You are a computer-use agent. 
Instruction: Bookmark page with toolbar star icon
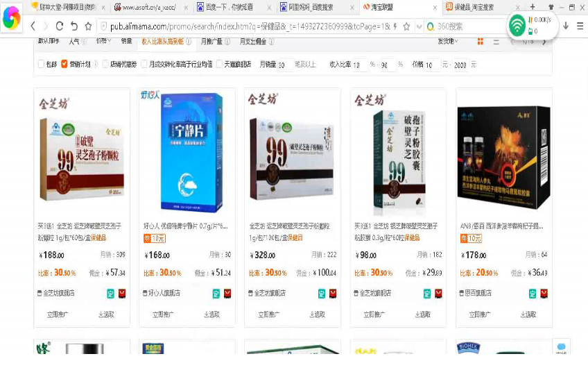coord(88,26)
